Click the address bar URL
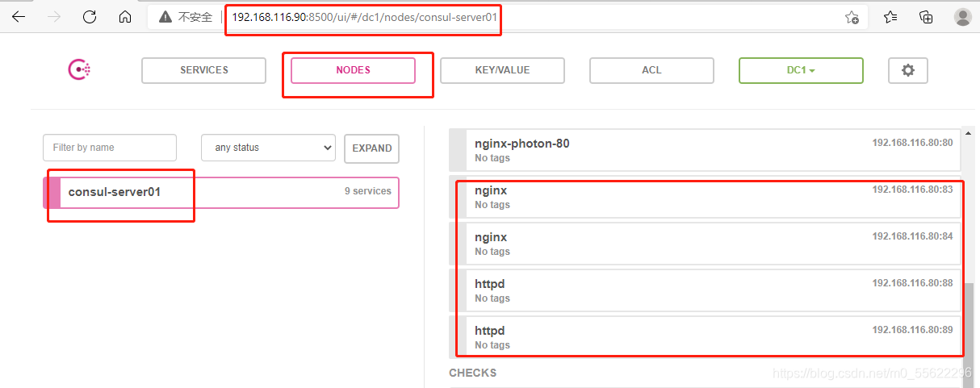This screenshot has height=388, width=980. pos(364,16)
